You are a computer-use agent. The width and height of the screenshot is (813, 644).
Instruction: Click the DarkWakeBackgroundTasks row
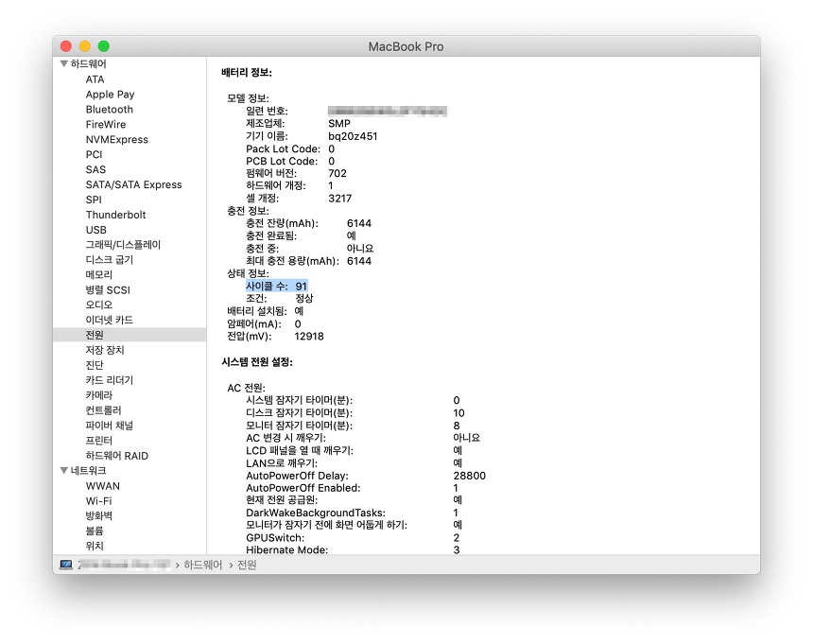coord(352,513)
